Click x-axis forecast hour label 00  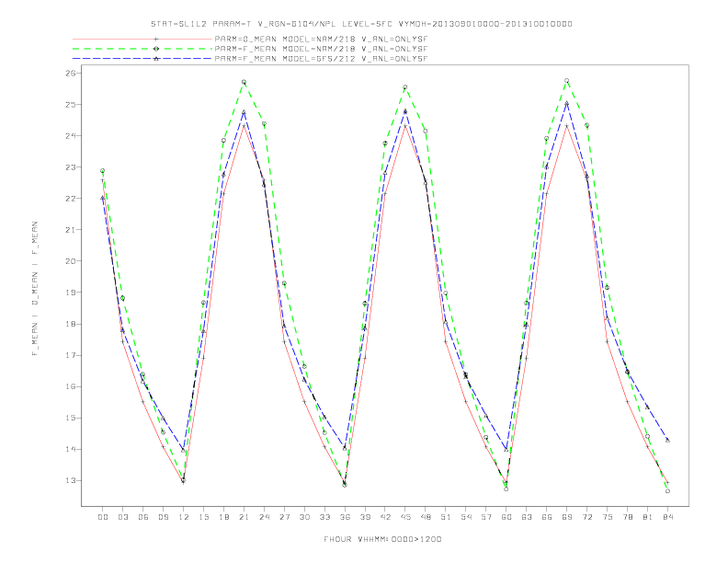click(103, 517)
